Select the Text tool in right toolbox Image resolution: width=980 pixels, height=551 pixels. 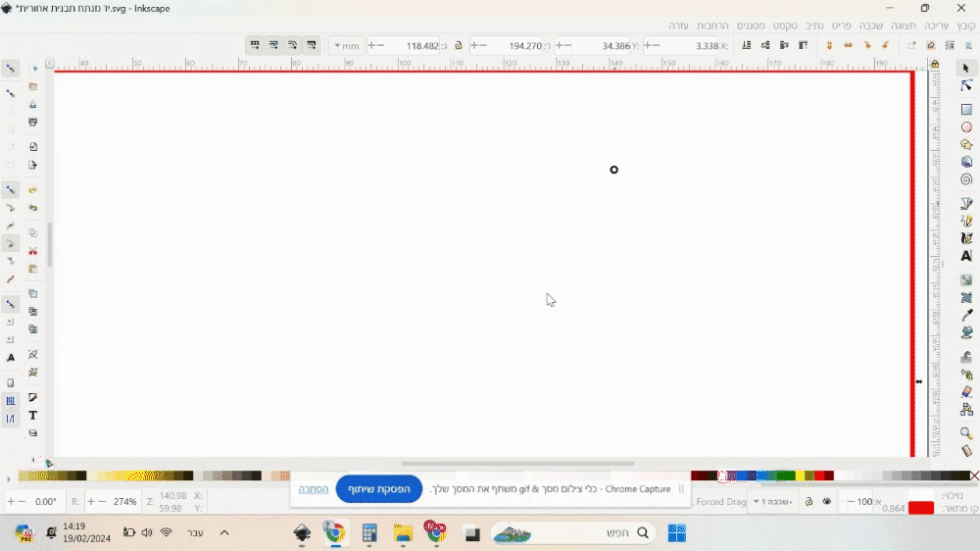point(966,256)
